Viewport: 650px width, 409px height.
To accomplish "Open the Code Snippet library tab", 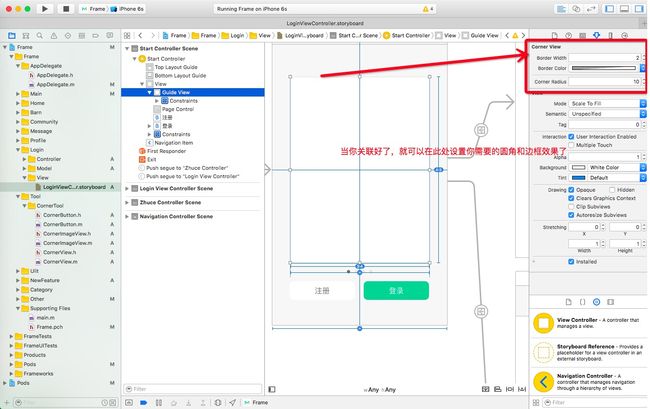I will coord(582,302).
